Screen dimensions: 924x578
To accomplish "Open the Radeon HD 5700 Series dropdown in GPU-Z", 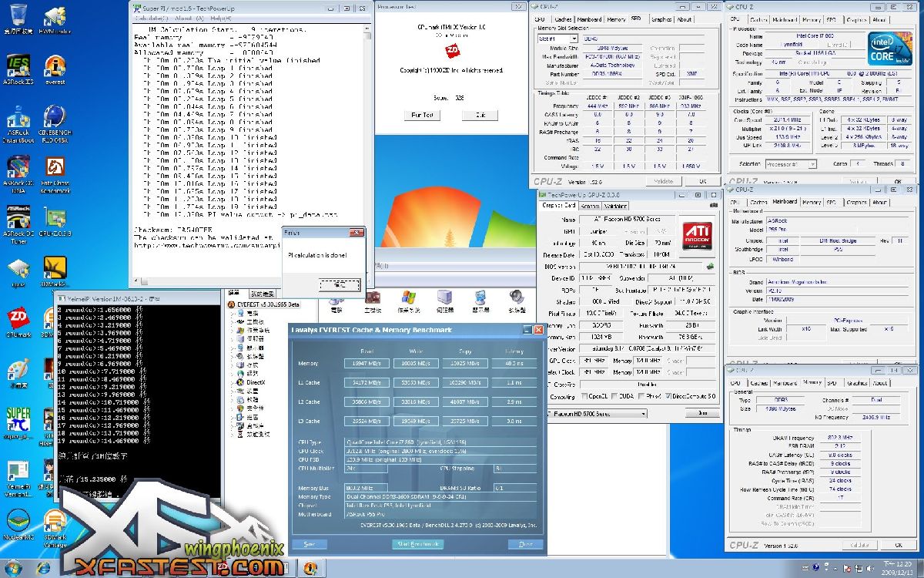I will click(597, 414).
